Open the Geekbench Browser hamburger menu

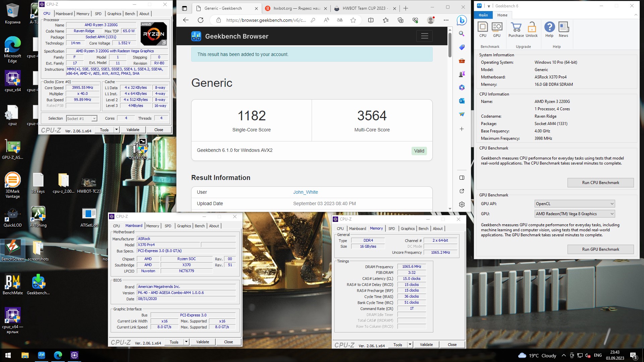pyautogui.click(x=424, y=36)
